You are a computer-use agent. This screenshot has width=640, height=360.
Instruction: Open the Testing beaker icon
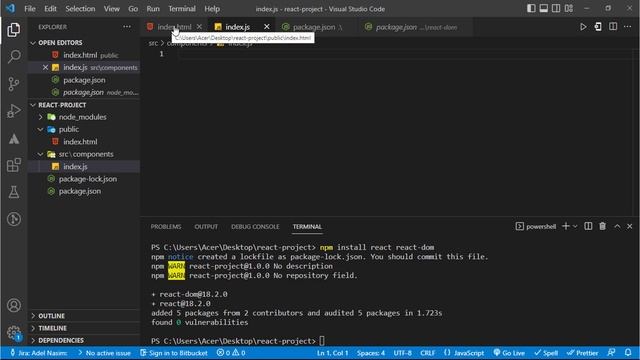[x=13, y=192]
